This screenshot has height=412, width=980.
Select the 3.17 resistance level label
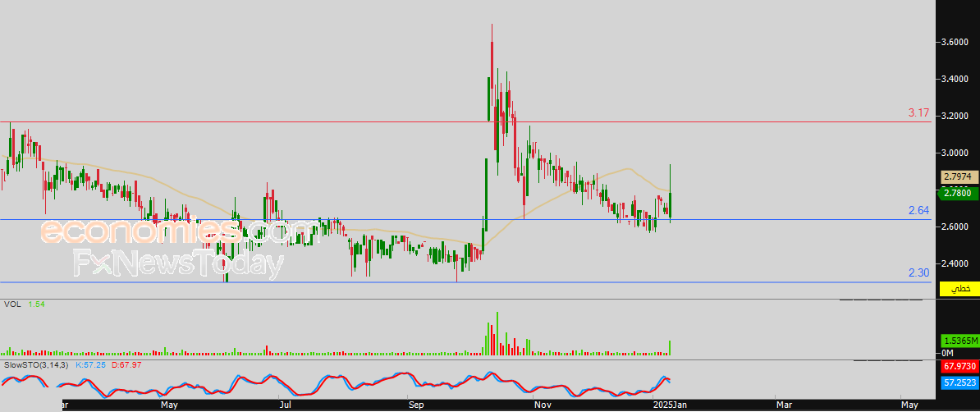(x=918, y=113)
